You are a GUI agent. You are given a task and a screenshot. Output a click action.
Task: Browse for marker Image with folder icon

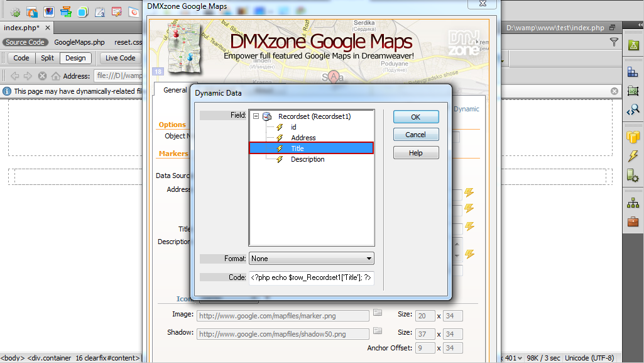pyautogui.click(x=378, y=313)
